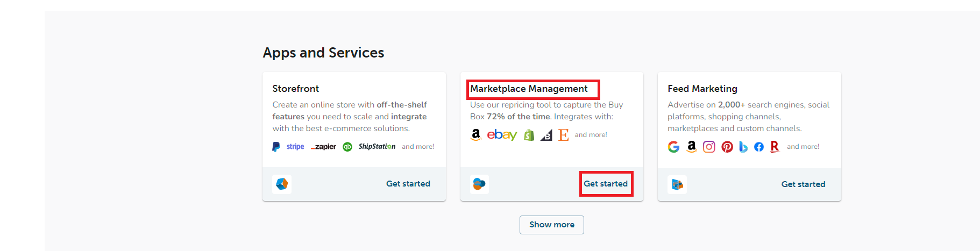Screen dimensions: 980x251
Task: Click the ShipStation logo
Action: (377, 147)
